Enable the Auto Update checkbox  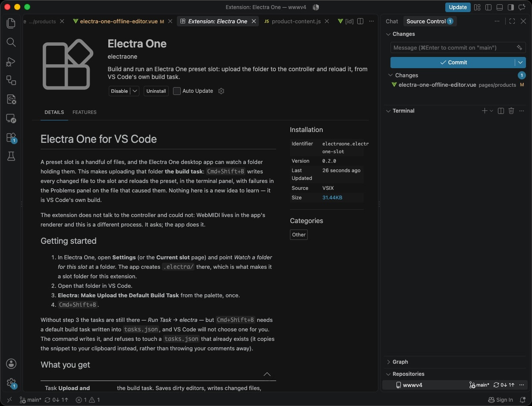177,91
